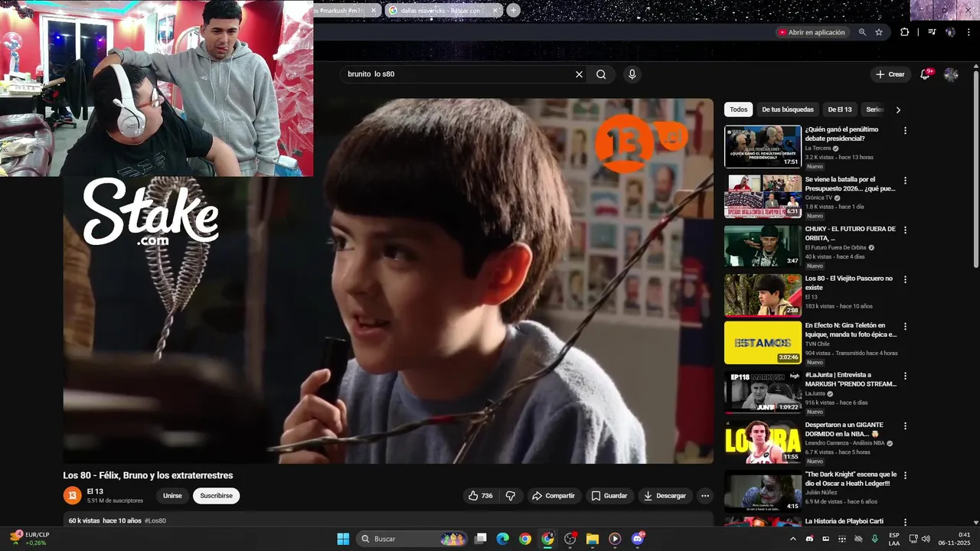
Task: Select the Series filter chip
Action: pos(874,109)
